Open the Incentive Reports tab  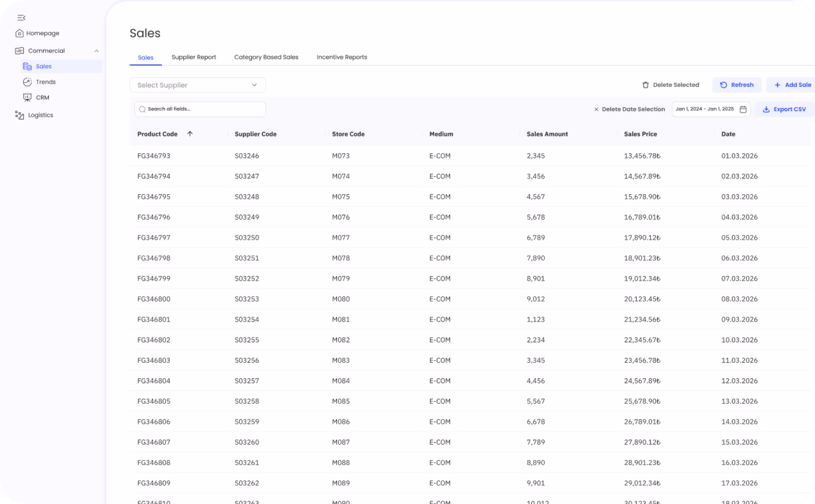click(341, 57)
